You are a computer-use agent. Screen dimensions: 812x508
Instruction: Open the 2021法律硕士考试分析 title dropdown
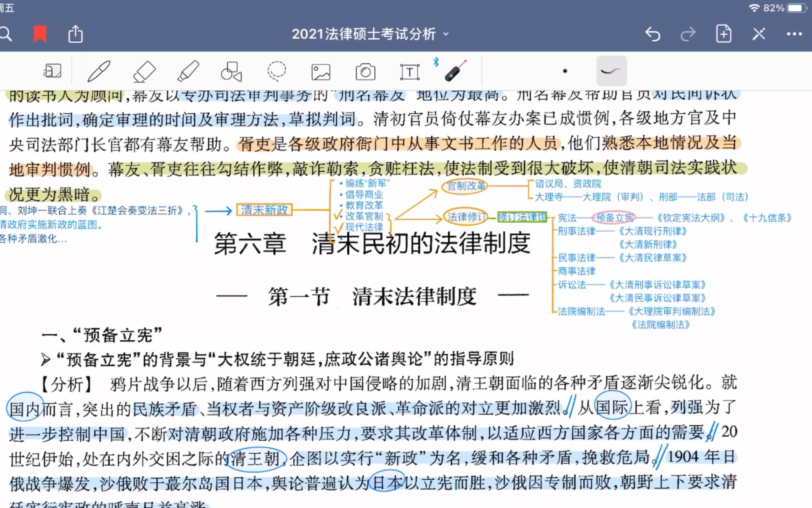[370, 34]
